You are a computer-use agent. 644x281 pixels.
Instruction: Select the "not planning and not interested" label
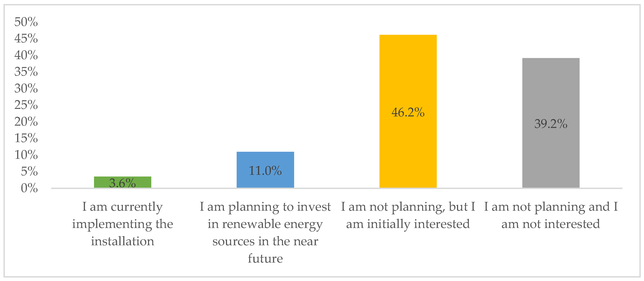(551, 215)
